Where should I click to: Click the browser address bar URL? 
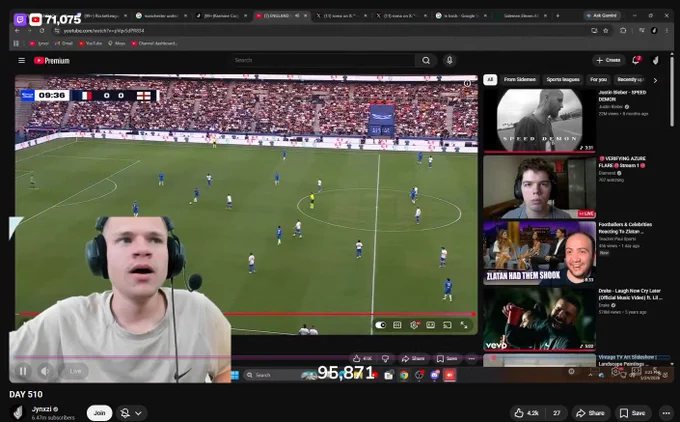[104, 31]
